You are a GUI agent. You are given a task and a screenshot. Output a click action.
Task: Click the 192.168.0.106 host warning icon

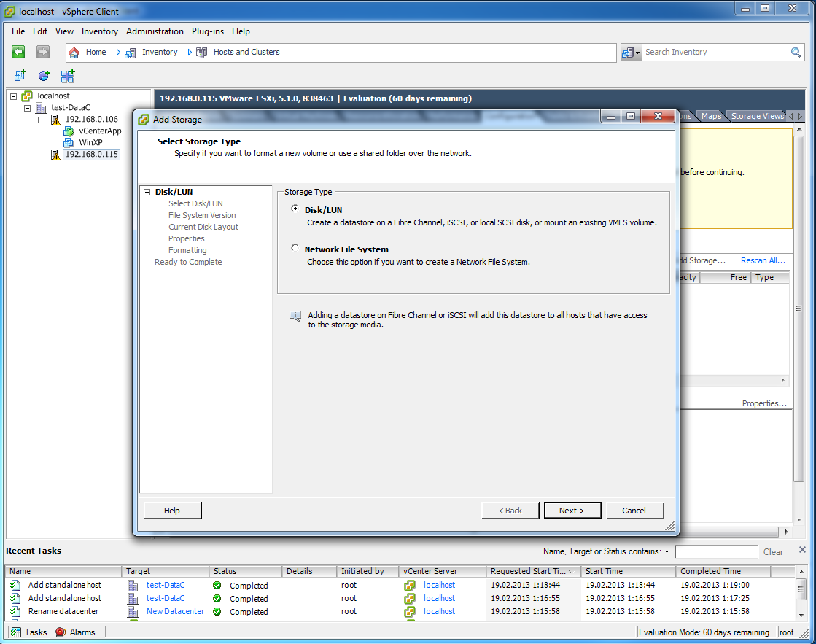point(55,120)
